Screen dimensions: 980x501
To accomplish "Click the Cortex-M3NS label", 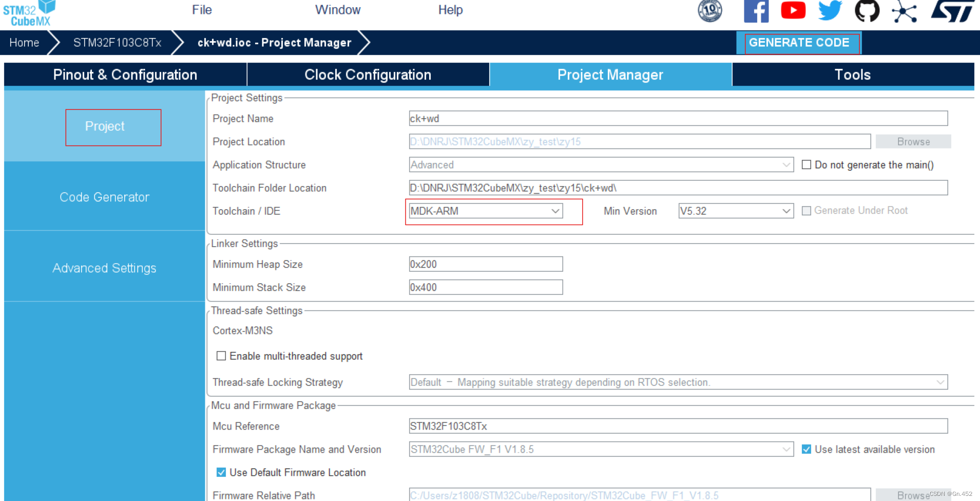I will click(243, 331).
